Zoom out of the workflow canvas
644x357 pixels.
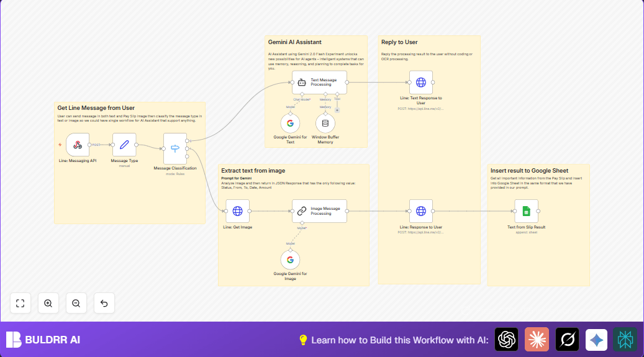(76, 303)
